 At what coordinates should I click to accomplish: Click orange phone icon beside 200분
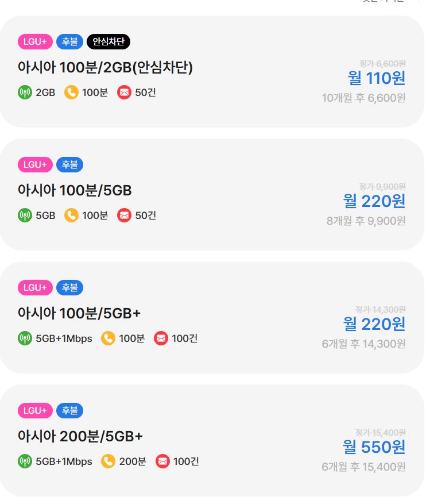(x=108, y=461)
